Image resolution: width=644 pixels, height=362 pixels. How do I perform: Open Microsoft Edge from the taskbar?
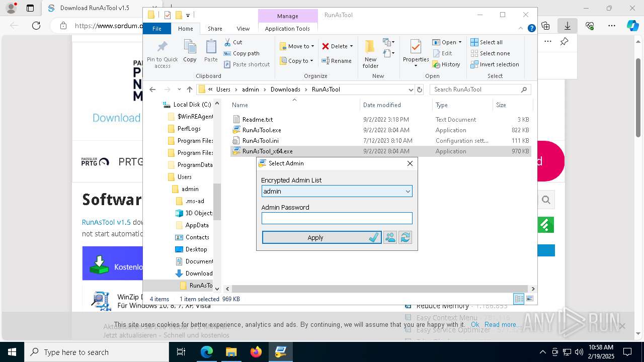click(207, 352)
